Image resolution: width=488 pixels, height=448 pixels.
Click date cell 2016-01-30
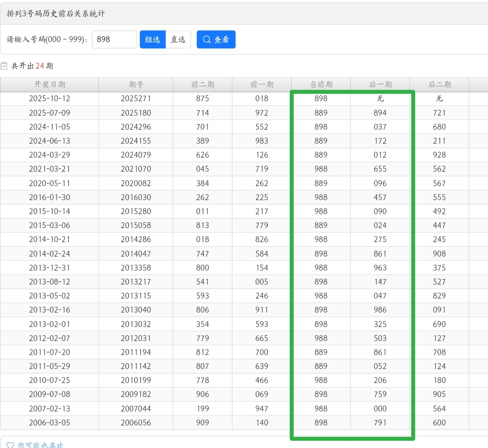(50, 197)
